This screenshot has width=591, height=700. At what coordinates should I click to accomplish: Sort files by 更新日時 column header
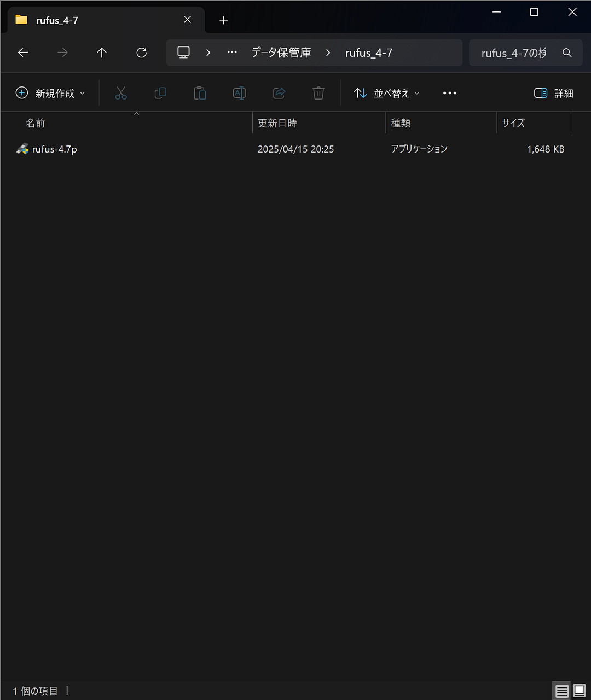point(277,124)
